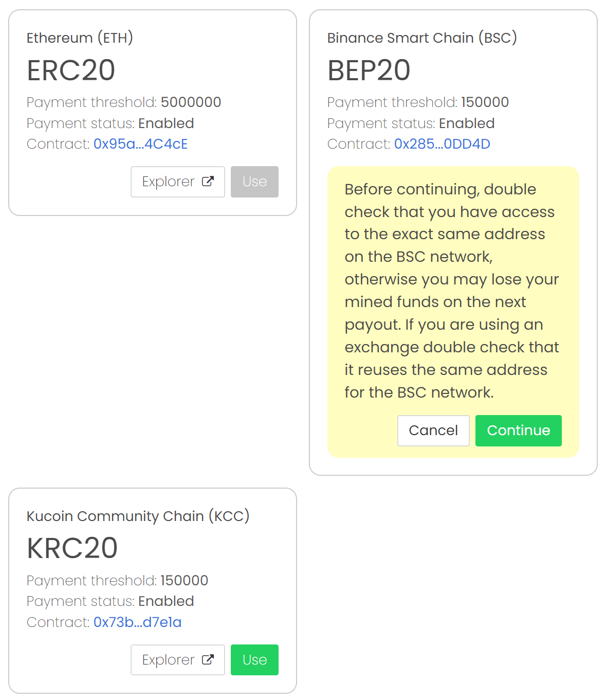606x700 pixels.
Task: Click the BEP20 payment threshold line
Action: [x=417, y=102]
